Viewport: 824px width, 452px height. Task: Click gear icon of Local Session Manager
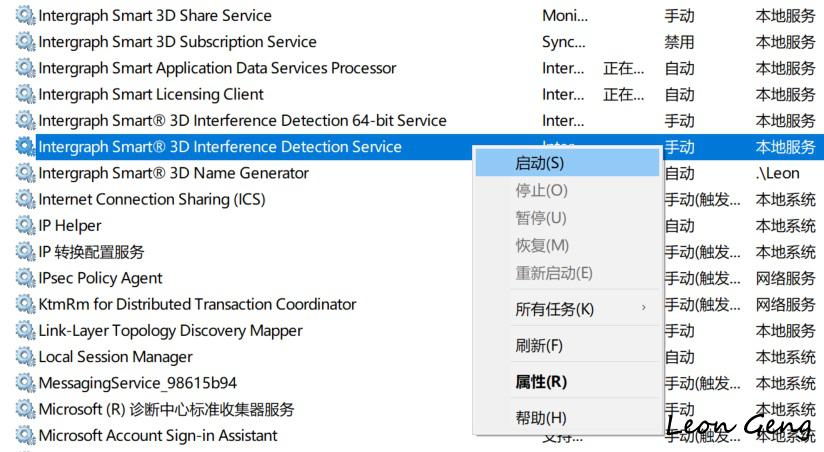click(25, 356)
